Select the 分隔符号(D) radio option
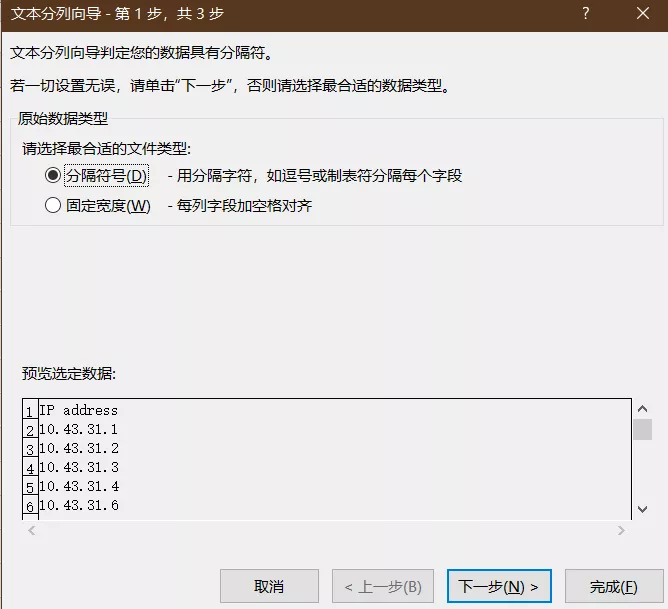 tap(53, 175)
